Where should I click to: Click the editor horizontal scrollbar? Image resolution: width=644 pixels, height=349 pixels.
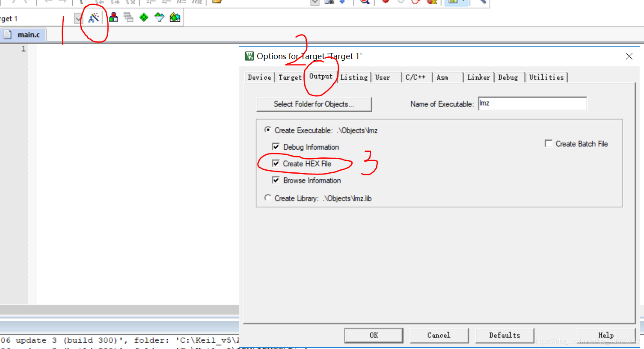click(119, 310)
